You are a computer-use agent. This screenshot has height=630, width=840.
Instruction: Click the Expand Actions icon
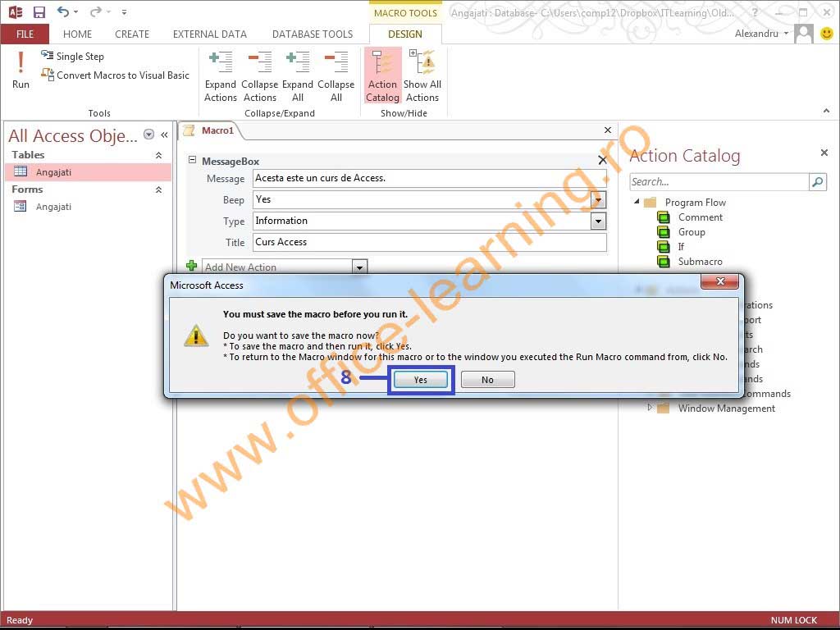pyautogui.click(x=221, y=76)
